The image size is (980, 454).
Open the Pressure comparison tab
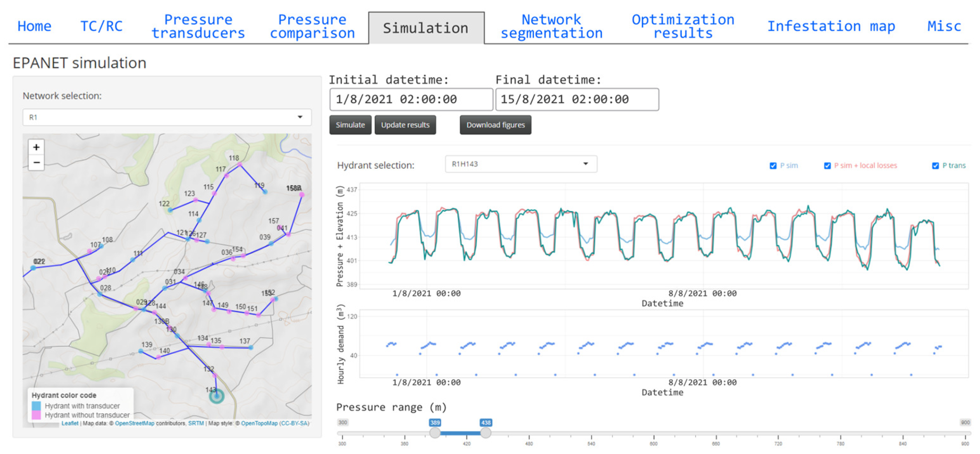[x=312, y=27]
